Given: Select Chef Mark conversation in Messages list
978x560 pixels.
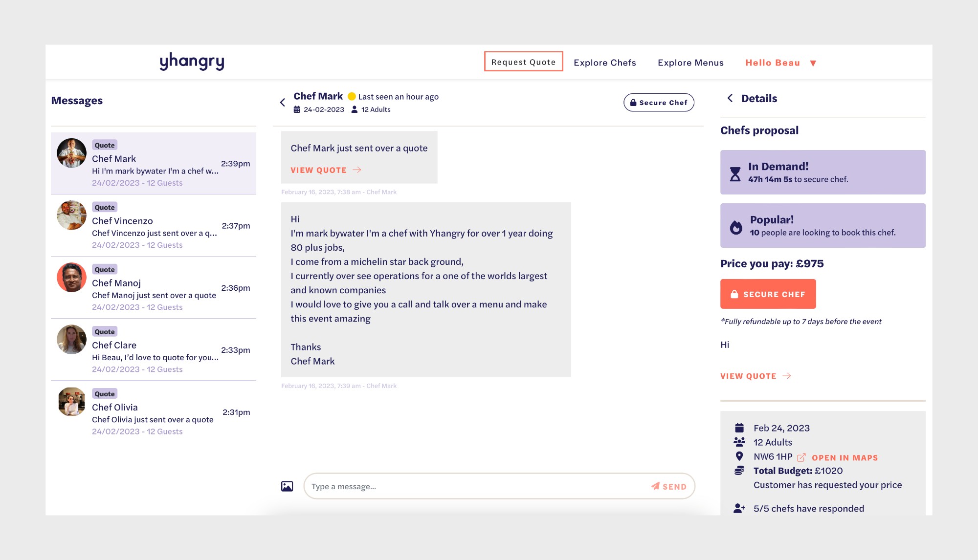Looking at the screenshot, I should 154,163.
